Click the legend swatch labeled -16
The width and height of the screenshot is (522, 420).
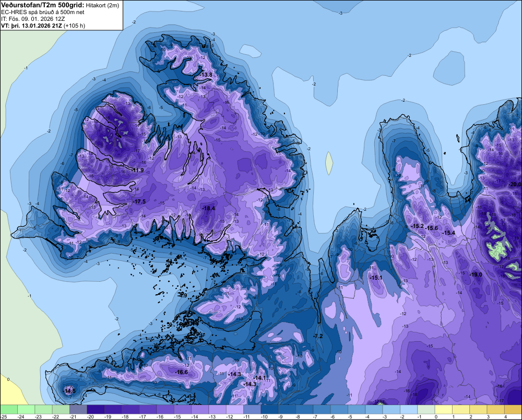(165, 410)
